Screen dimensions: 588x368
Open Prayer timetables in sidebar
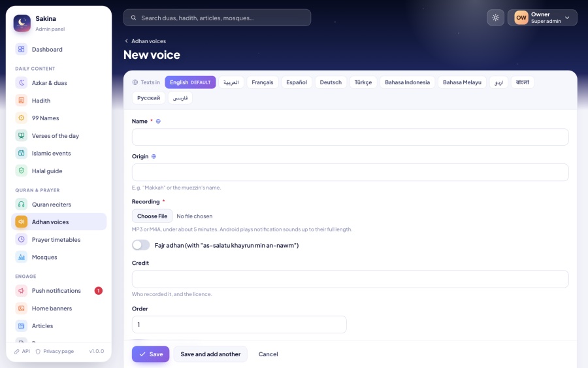59,239
